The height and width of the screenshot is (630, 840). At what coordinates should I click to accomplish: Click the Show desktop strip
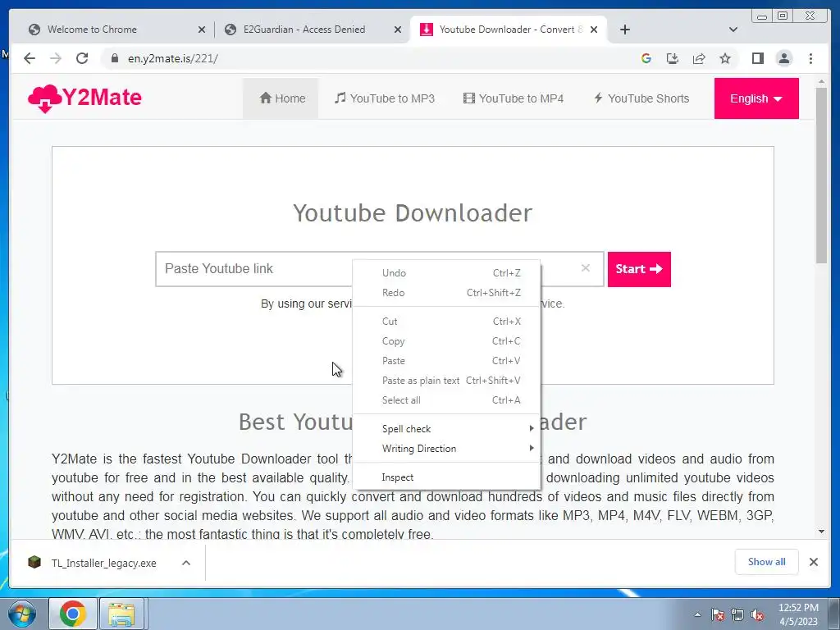[x=834, y=614]
